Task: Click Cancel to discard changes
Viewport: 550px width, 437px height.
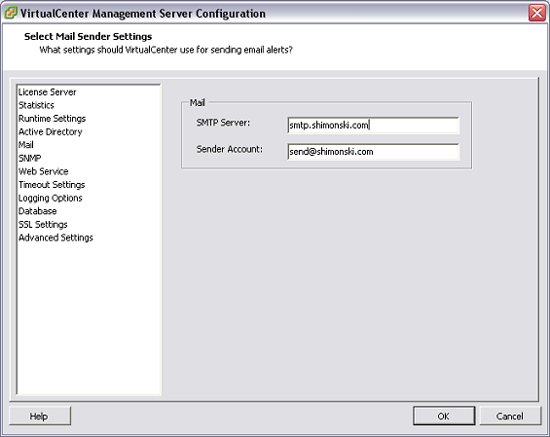Action: [510, 416]
